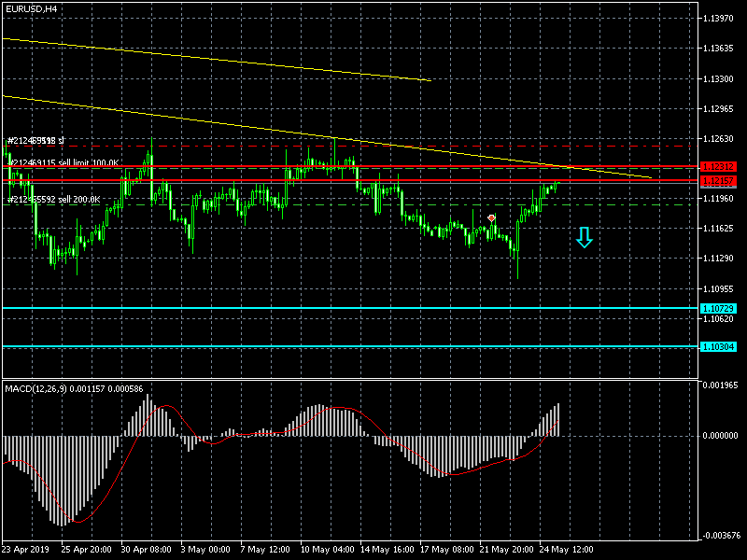Click the red 1.12312 price tag
This screenshot has width=747, height=560.
[718, 167]
